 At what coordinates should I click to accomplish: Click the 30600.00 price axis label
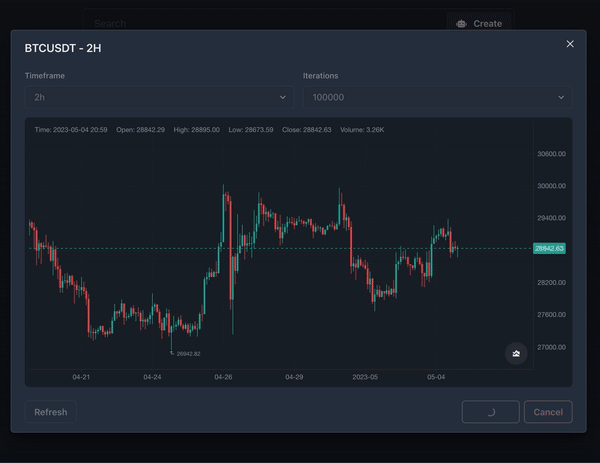click(551, 154)
